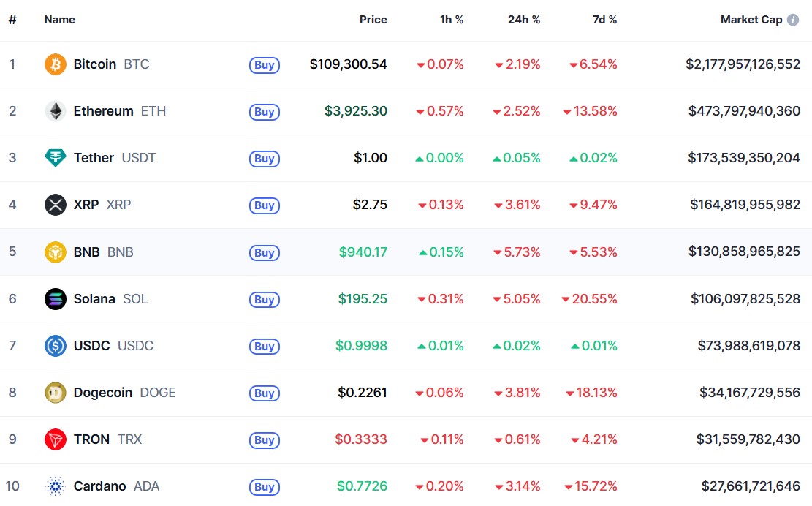Sort by Name column header
The image size is (812, 506).
pos(59,20)
